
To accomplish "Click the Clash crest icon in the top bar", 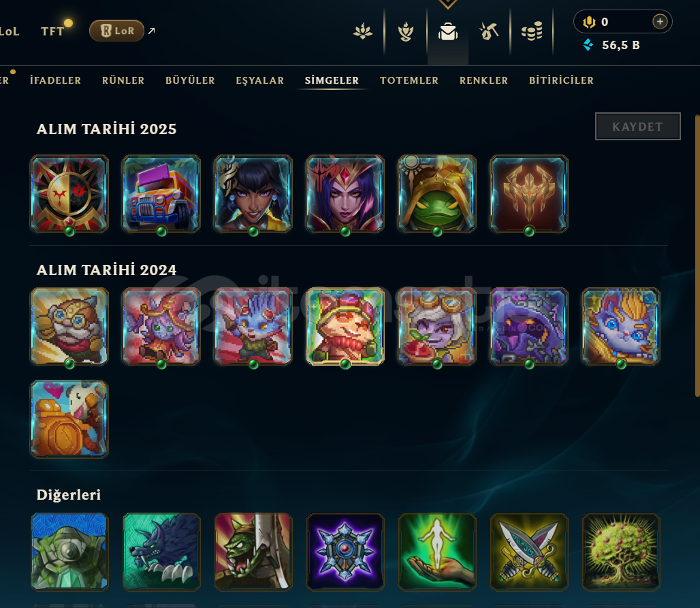I will pyautogui.click(x=405, y=32).
